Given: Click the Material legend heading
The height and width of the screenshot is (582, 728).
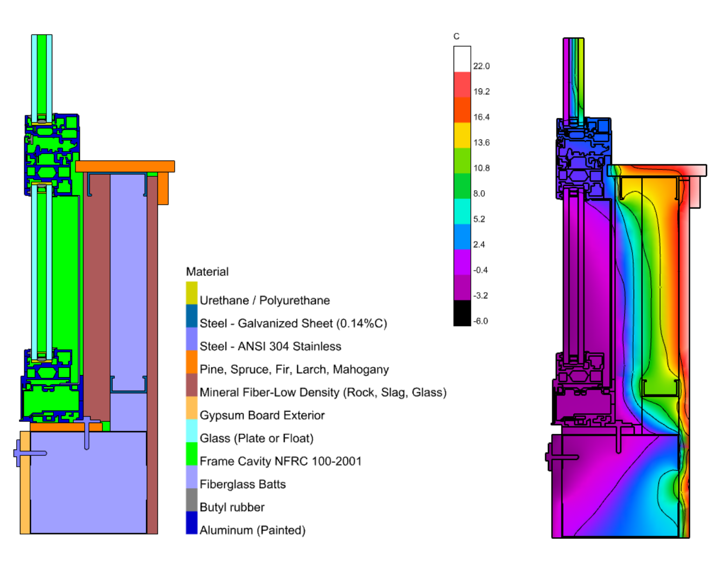Looking at the screenshot, I should point(207,272).
